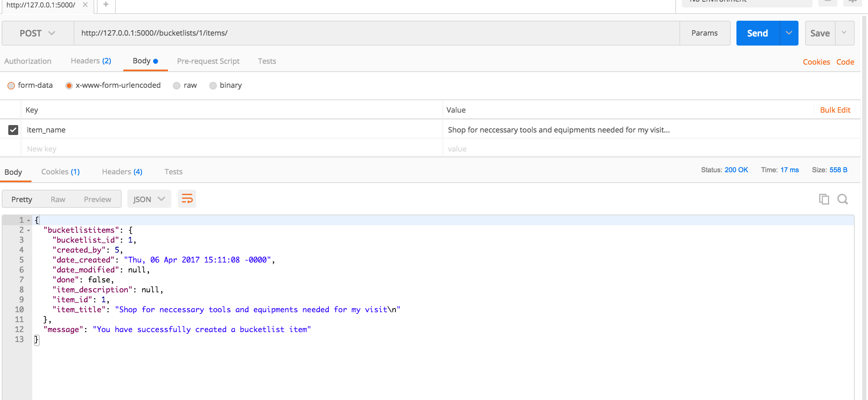The height and width of the screenshot is (400, 868).
Task: Click the "date_modified": null line in response
Action: (x=101, y=270)
